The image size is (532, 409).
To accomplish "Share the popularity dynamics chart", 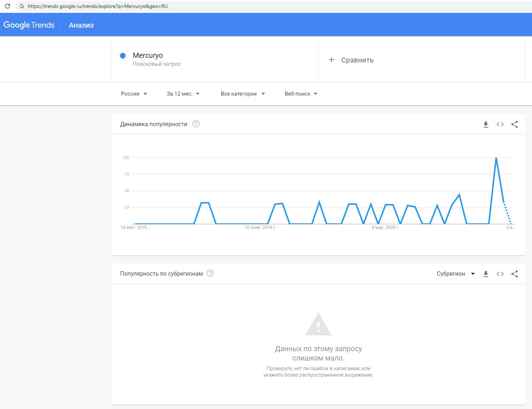I will click(514, 124).
